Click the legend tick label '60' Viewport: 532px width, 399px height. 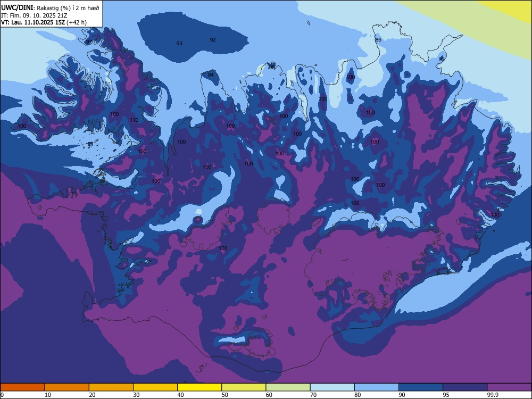(x=269, y=395)
